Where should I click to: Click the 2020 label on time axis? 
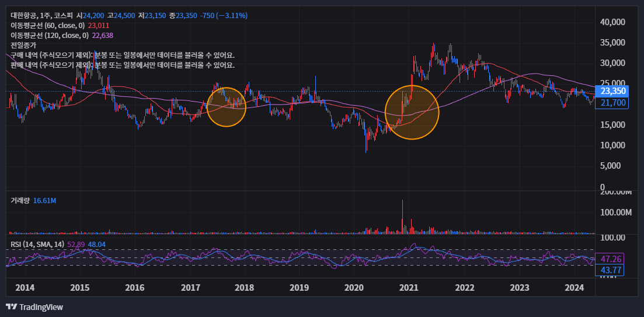click(x=354, y=287)
